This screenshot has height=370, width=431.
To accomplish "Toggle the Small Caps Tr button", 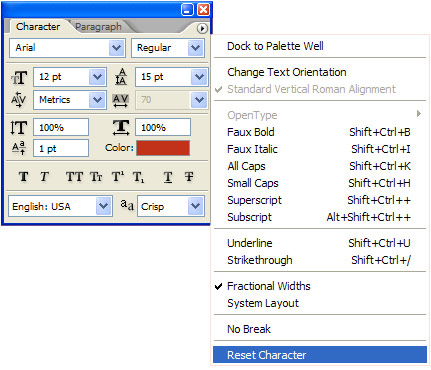I will [x=96, y=177].
